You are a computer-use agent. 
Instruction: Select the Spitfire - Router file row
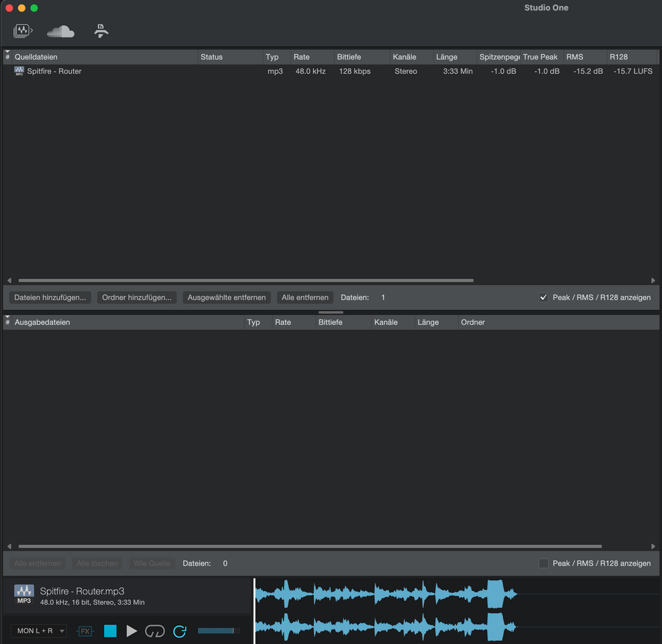click(331, 71)
